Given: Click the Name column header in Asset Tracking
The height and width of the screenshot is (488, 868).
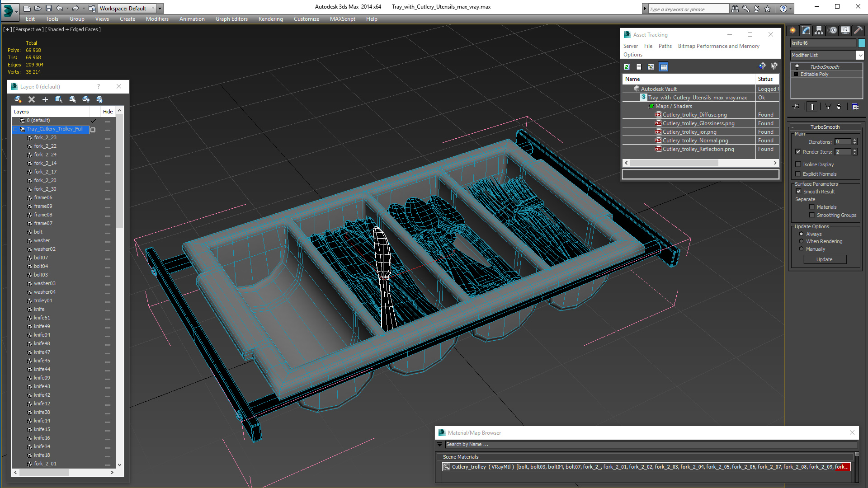Looking at the screenshot, I should 689,79.
